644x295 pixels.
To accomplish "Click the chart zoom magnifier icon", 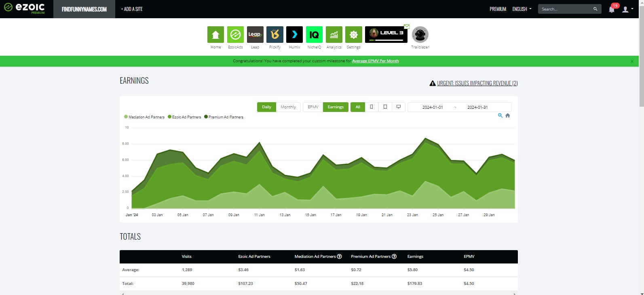I will click(x=500, y=116).
